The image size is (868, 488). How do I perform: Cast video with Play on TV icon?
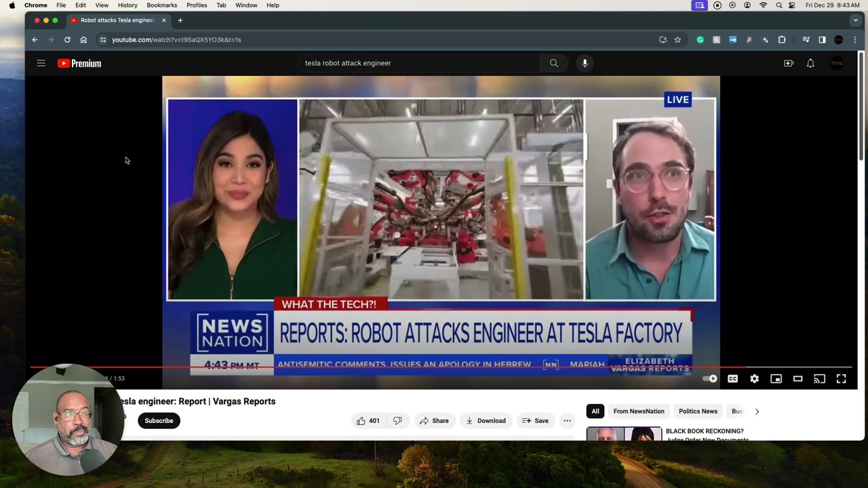click(819, 379)
